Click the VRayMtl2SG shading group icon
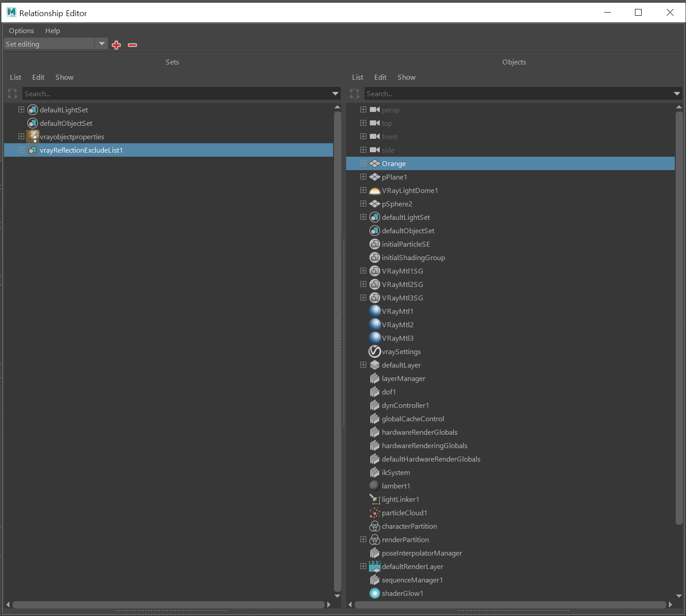 tap(375, 284)
